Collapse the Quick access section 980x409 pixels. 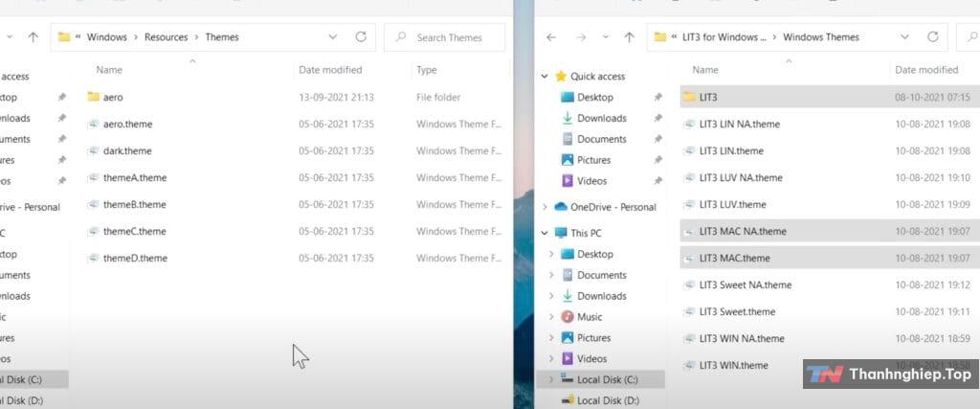pos(546,76)
